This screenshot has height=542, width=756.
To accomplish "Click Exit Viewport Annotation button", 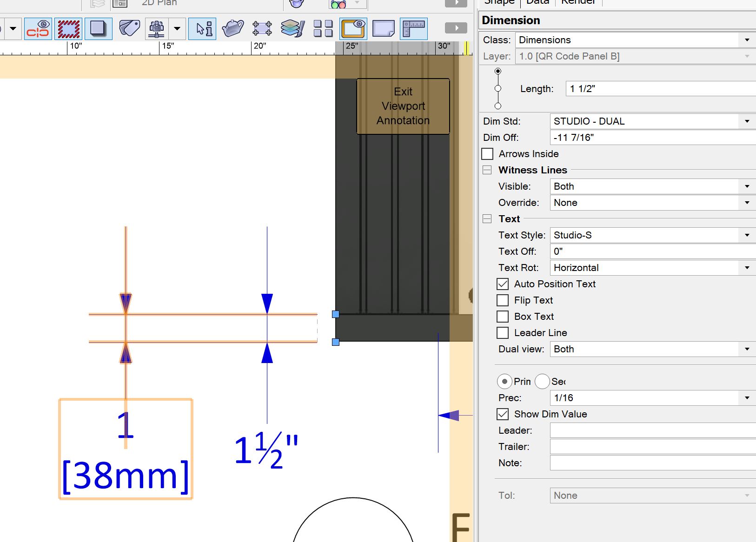I will point(403,106).
